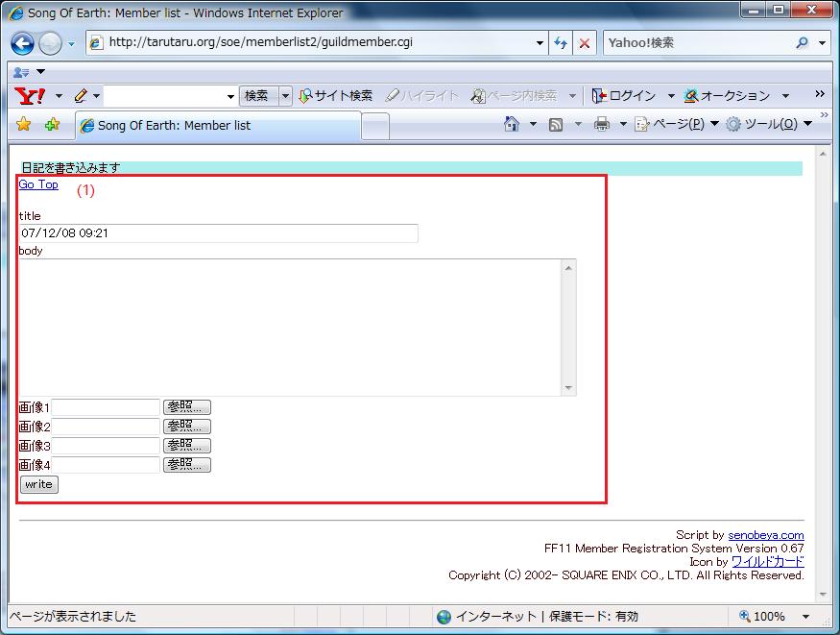
Task: Click the Go Top link
Action: [x=38, y=184]
